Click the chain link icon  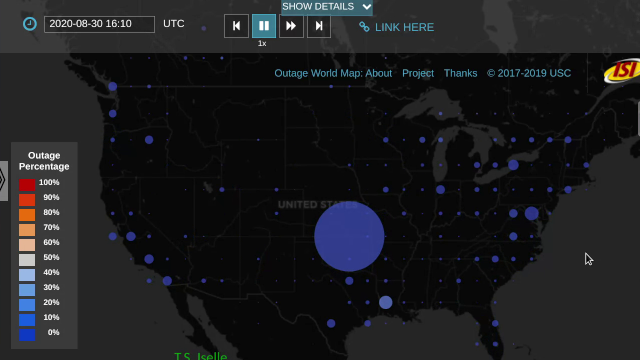click(x=364, y=27)
